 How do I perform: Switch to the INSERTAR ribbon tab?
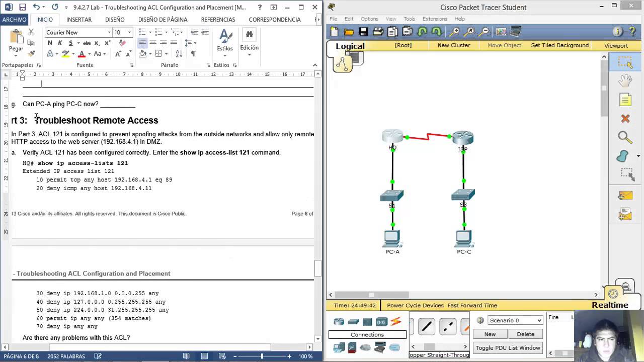coord(79,20)
